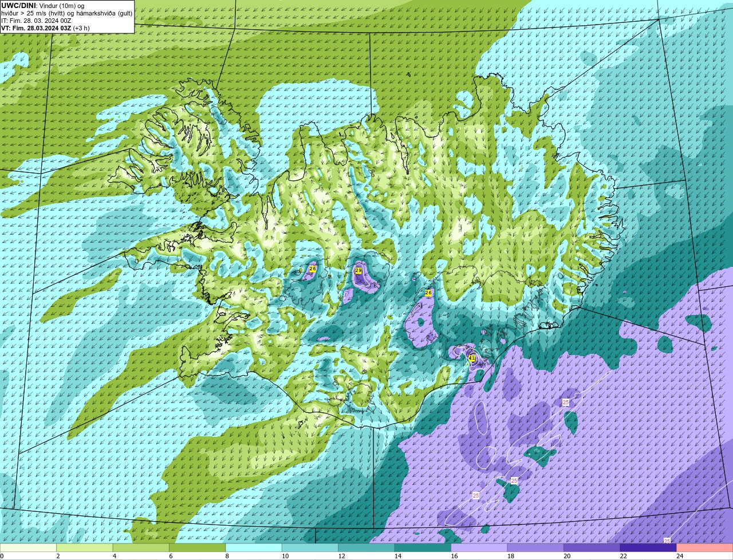Click the yellow 29 gust marker
The image size is (733, 560).
358,270
